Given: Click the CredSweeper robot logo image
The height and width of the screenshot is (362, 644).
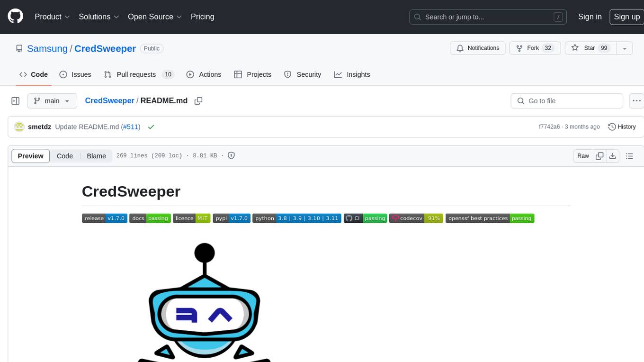Looking at the screenshot, I should pos(205,302).
